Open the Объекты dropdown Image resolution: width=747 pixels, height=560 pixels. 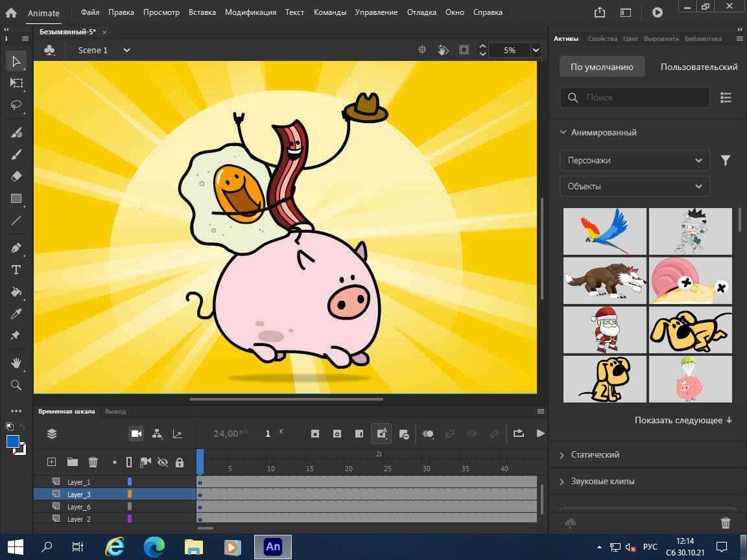(x=634, y=186)
